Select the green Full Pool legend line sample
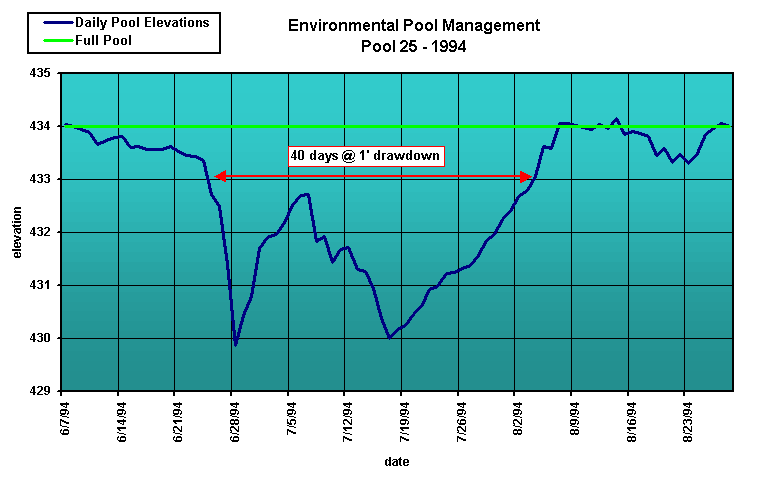This screenshot has width=769, height=481. click(x=58, y=40)
